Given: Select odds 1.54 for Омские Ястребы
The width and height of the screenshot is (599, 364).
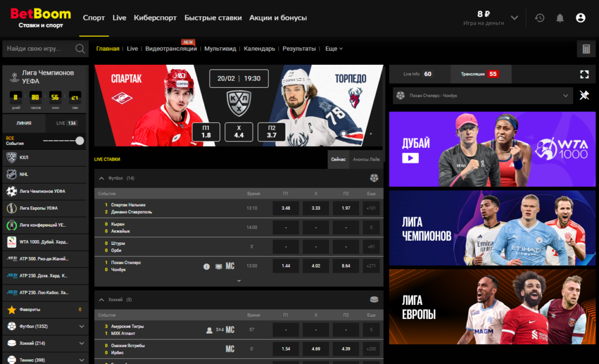Looking at the screenshot, I should [285, 349].
